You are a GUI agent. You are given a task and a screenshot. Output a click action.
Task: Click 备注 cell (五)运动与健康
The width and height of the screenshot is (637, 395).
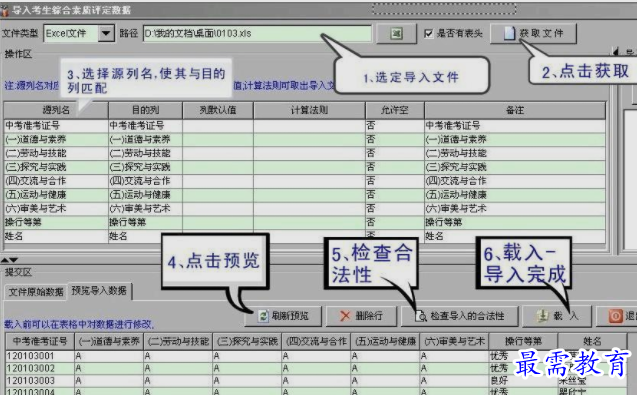pyautogui.click(x=515, y=195)
